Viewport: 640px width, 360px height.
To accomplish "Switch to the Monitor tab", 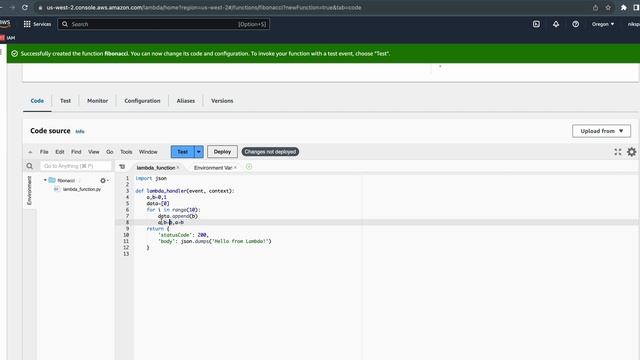I will click(98, 101).
